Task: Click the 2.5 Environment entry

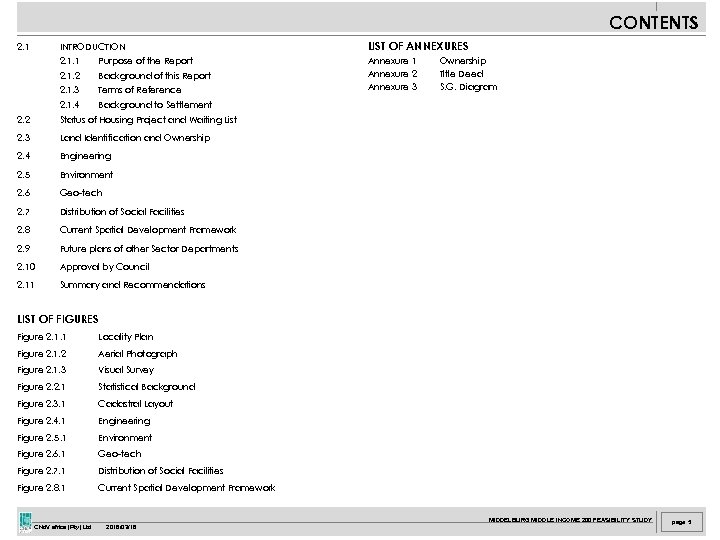Action: [x=65, y=175]
